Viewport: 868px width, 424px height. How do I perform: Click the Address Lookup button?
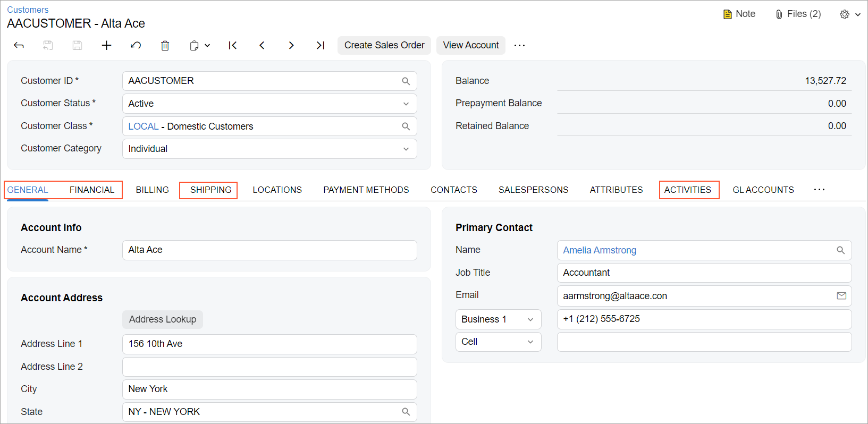[x=163, y=319]
